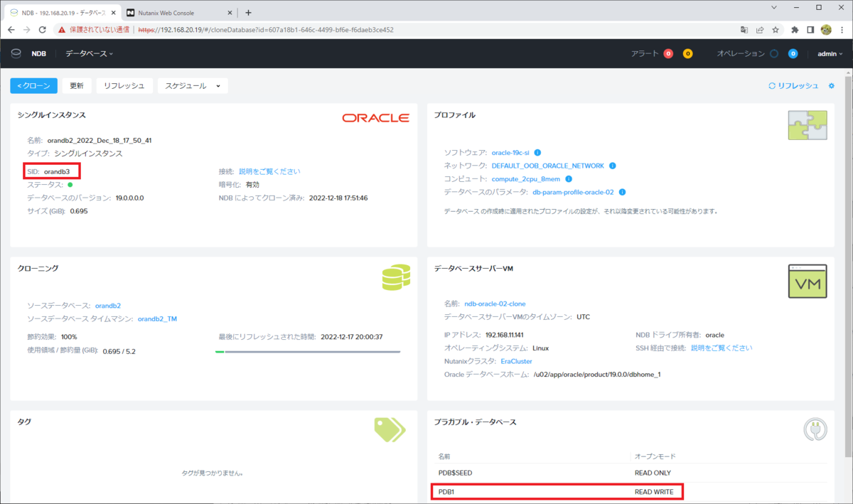Open the settings gear icon beside リフレッシュ
This screenshot has height=504, width=853.
click(x=832, y=85)
